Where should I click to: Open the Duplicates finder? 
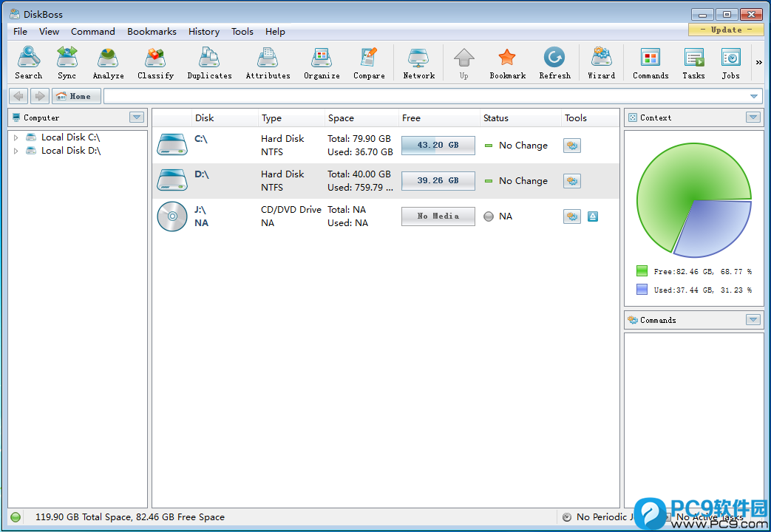tap(209, 63)
